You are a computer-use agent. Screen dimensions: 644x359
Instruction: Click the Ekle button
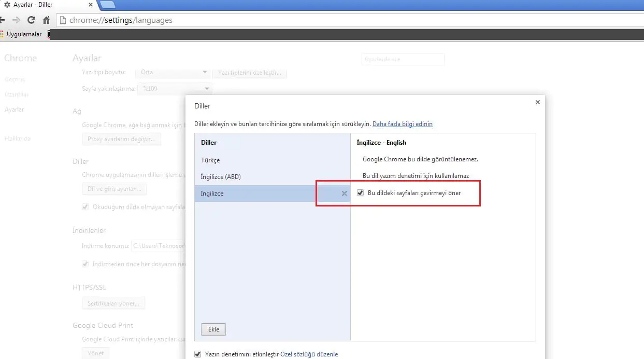tap(213, 329)
